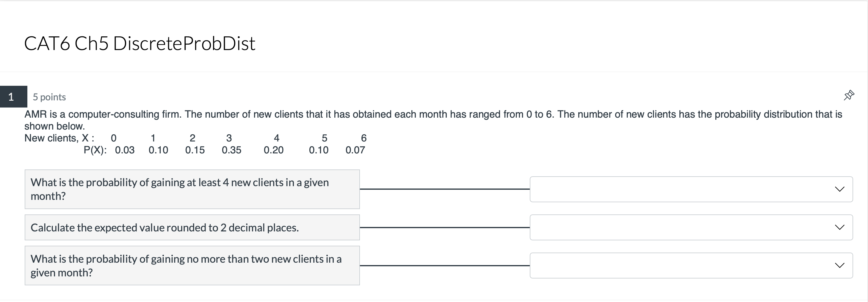Viewport: 868px width, 302px height.
Task: Click the question number 1 badge
Action: click(x=12, y=97)
